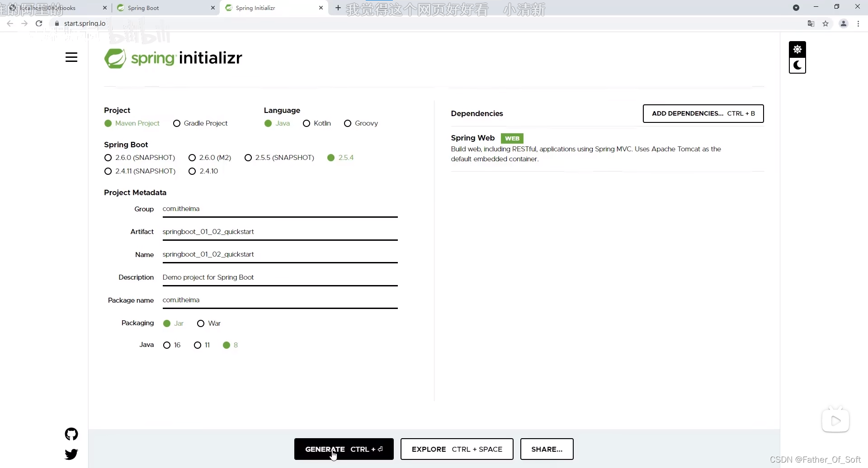Screen dimensions: 868x468
Task: Select Spring Boot 2.6.0 (M2)
Action: click(x=210, y=158)
